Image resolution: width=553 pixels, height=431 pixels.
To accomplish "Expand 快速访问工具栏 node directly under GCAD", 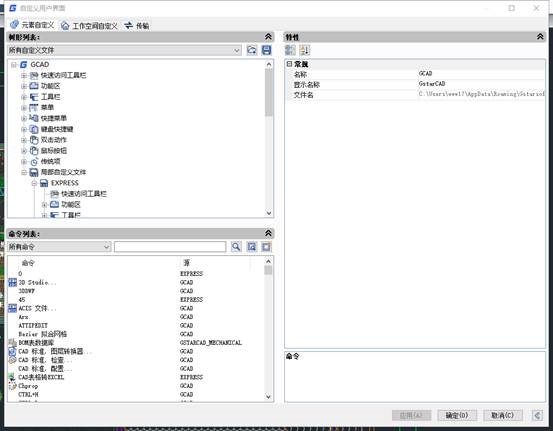I will [x=24, y=75].
